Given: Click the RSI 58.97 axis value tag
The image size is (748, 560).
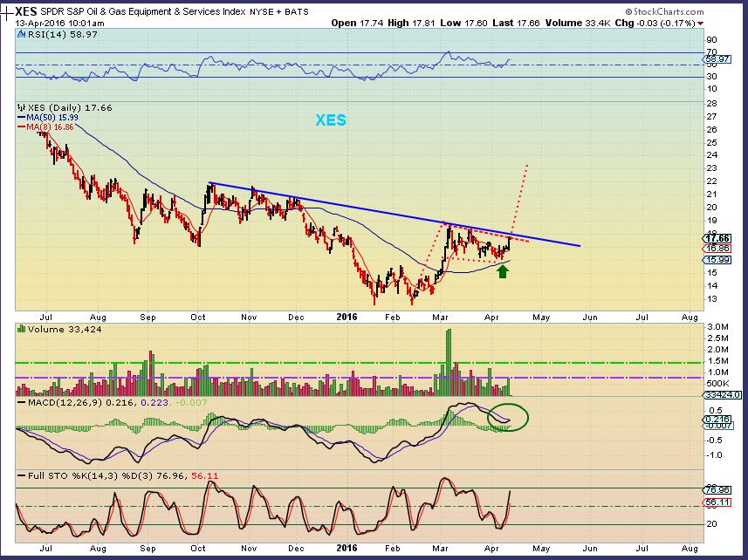Looking at the screenshot, I should pyautogui.click(x=717, y=59).
